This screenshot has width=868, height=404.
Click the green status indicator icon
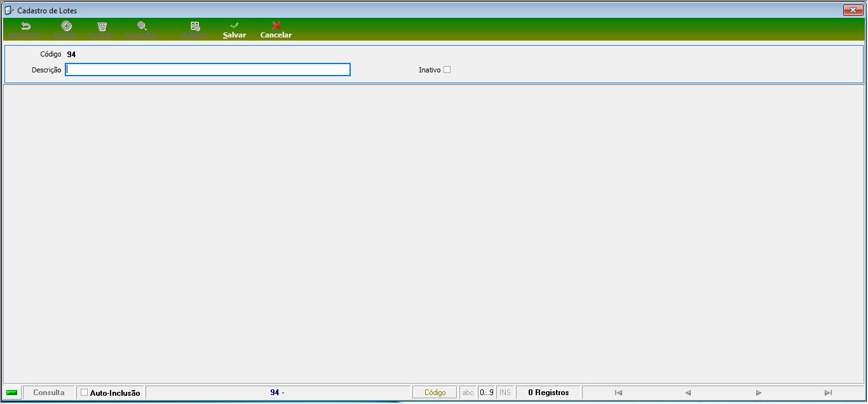(12, 393)
